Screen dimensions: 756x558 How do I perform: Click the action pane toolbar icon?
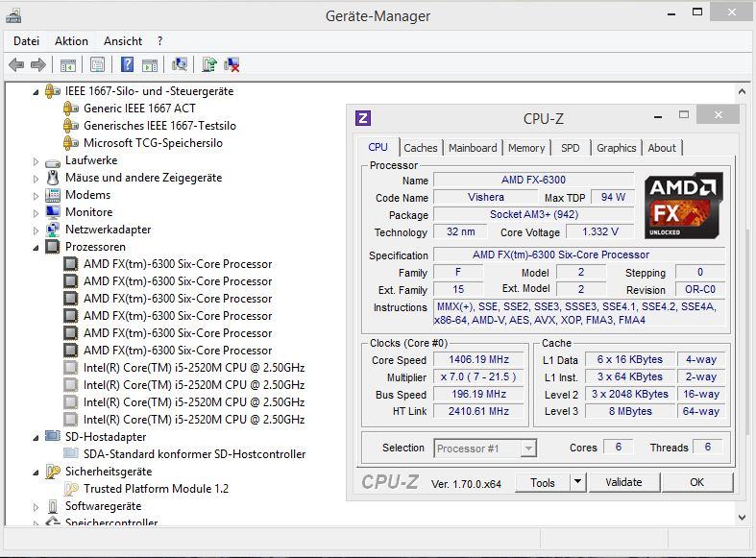click(x=150, y=65)
